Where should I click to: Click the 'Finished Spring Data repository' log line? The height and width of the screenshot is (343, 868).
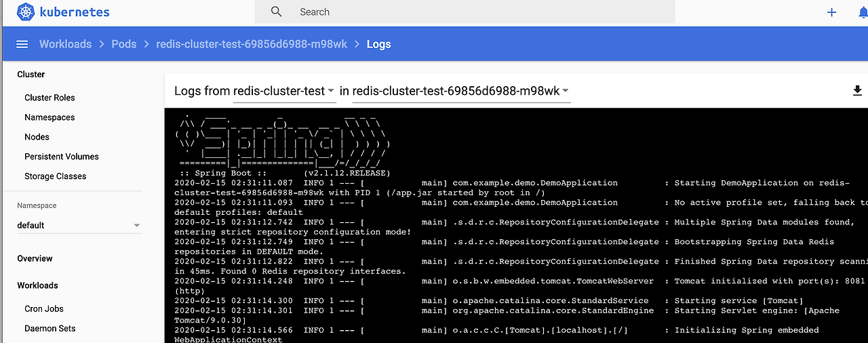pyautogui.click(x=521, y=266)
